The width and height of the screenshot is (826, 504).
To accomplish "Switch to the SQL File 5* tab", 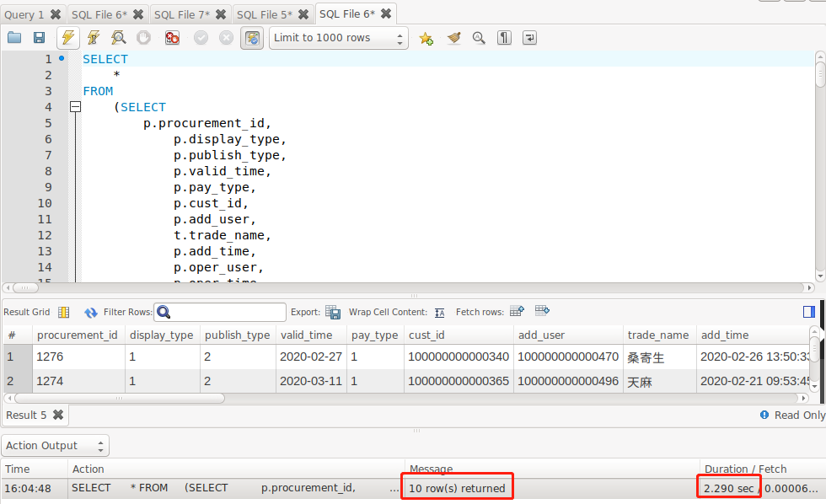I will (x=265, y=14).
